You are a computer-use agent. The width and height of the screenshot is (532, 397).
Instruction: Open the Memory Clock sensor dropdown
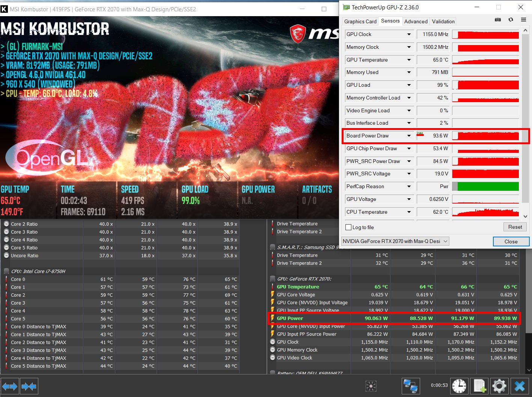[409, 47]
